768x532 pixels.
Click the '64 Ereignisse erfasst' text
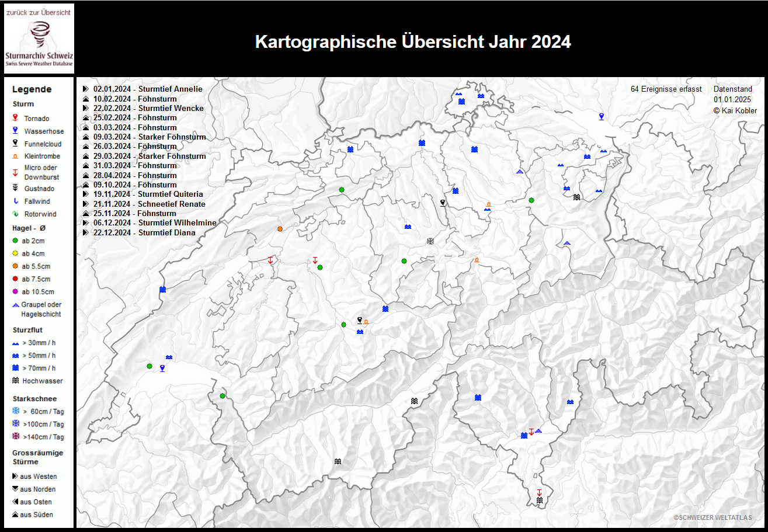[666, 89]
